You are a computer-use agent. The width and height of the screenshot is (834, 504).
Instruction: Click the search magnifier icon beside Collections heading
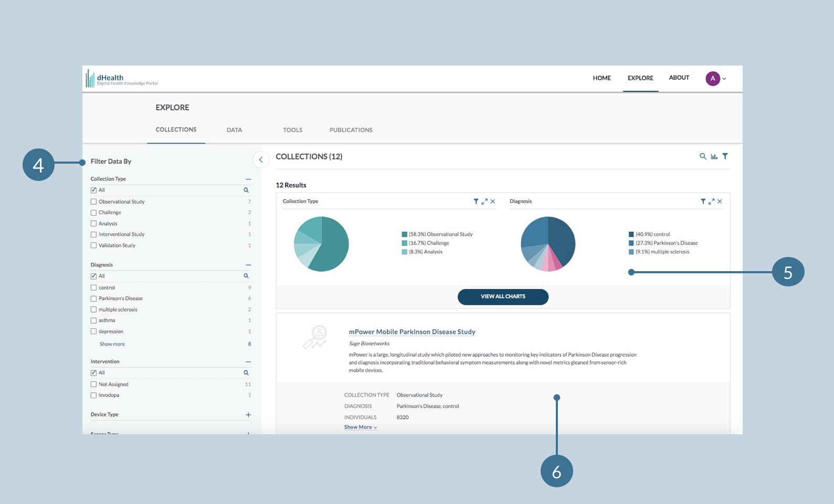[703, 156]
